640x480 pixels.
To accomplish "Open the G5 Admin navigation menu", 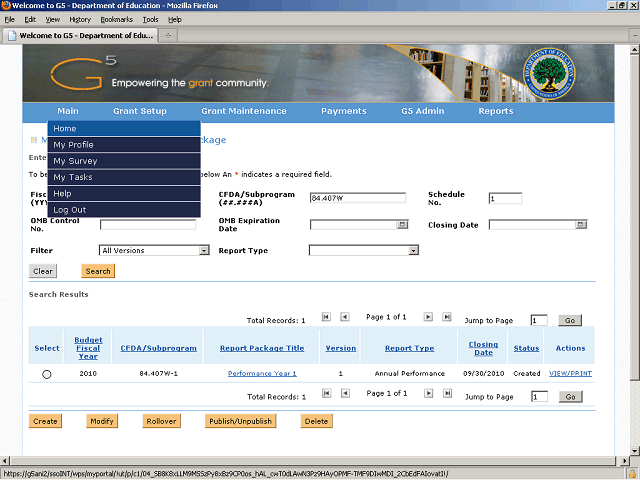I will 422,111.
